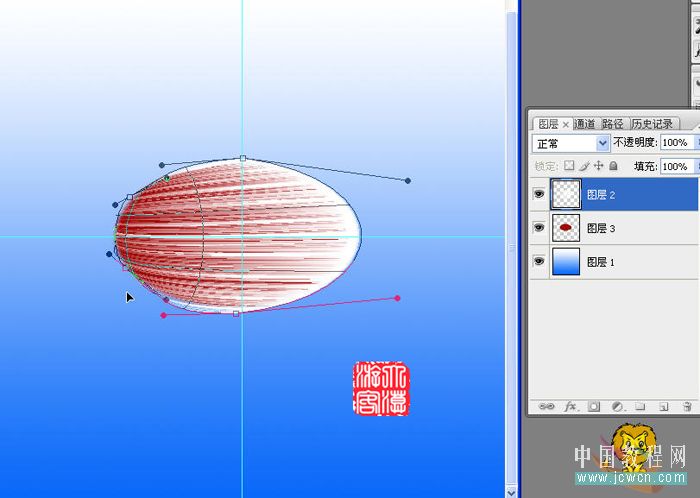Image resolution: width=700 pixels, height=498 pixels.
Task: Click the far-right magenta direction handle endpoint
Action: tap(397, 298)
